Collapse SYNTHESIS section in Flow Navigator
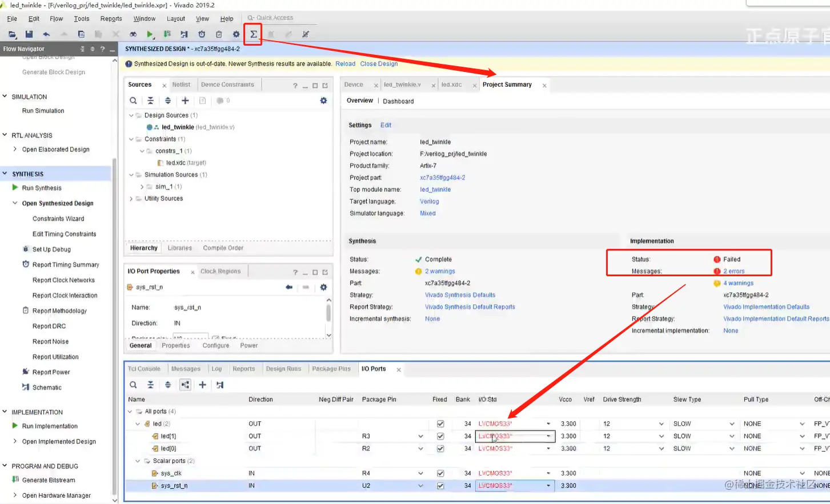 tap(5, 174)
